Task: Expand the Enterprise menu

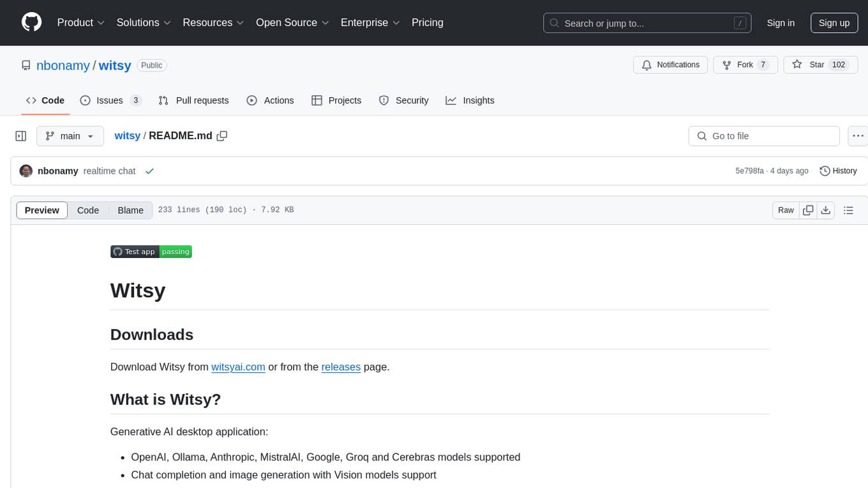Action: pos(370,22)
